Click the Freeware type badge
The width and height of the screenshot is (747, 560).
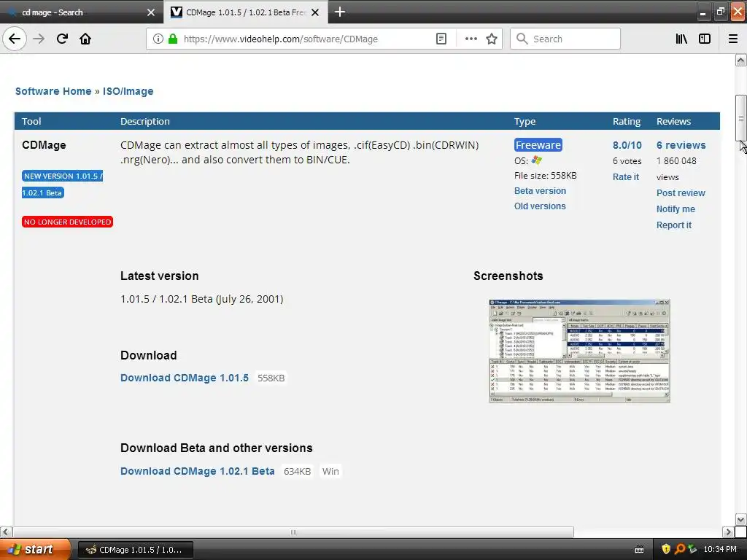pos(538,145)
